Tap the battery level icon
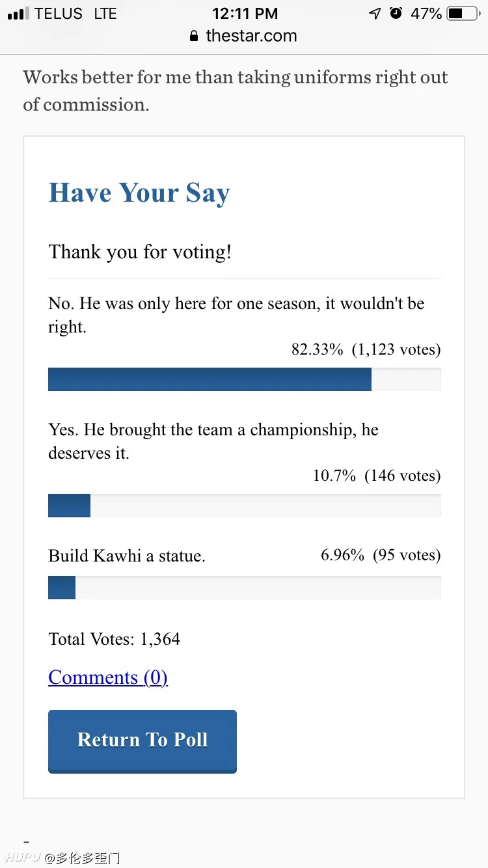Image resolution: width=488 pixels, height=868 pixels. [x=464, y=13]
